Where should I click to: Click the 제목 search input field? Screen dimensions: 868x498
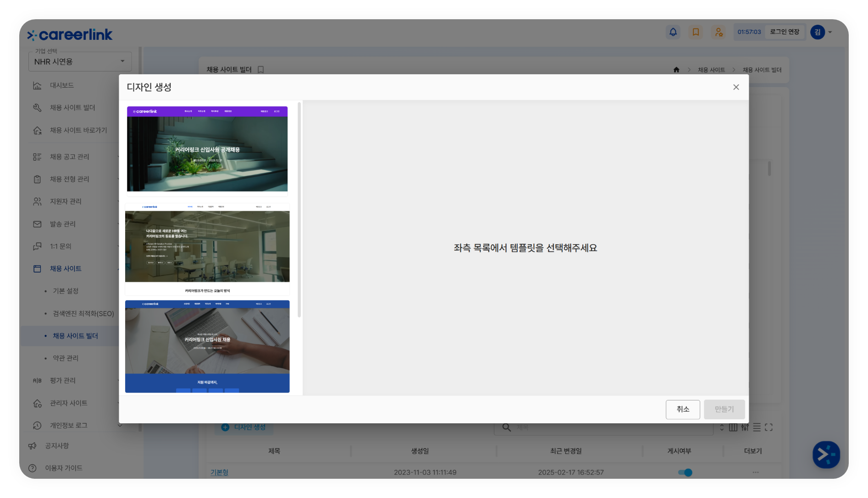(603, 427)
